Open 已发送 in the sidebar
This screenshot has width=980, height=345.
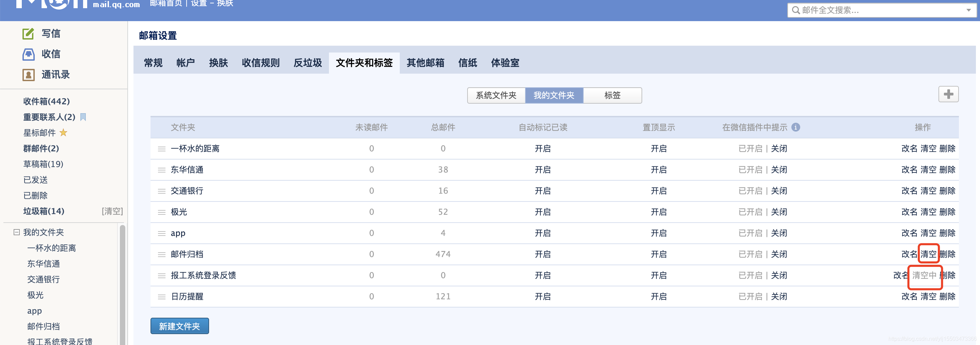pyautogui.click(x=35, y=180)
